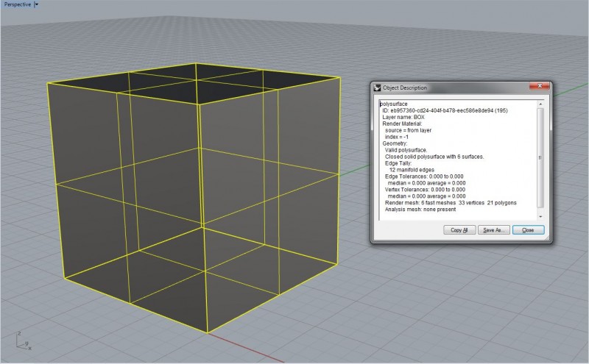Viewport: 589px width, 364px height.
Task: Click the description scrollbar thumb
Action: 541,156
